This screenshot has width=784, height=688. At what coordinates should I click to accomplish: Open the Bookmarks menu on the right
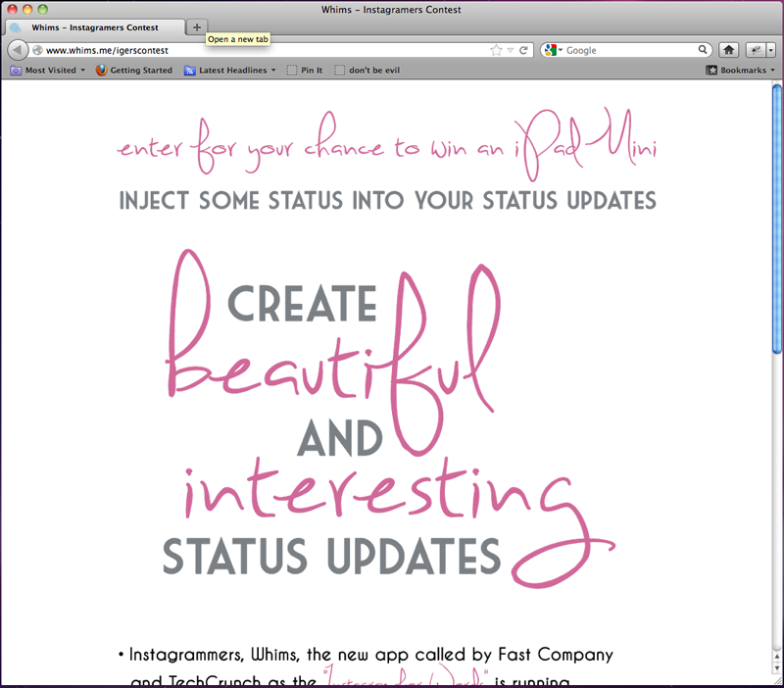coord(741,71)
